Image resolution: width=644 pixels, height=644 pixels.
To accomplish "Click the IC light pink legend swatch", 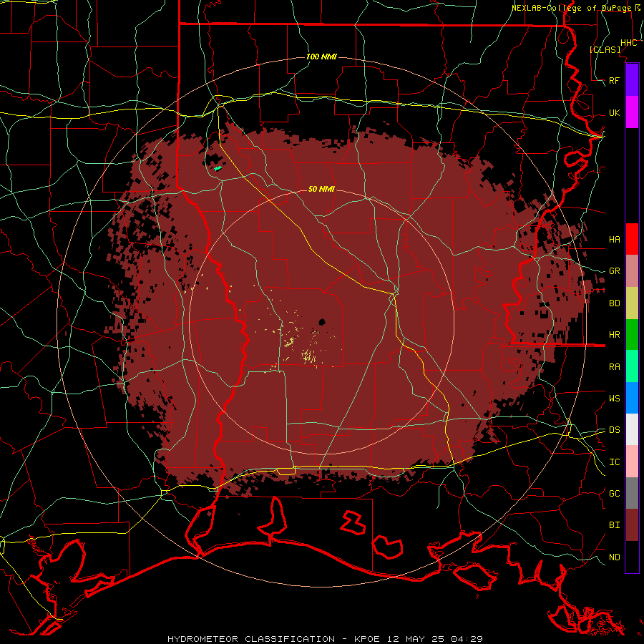I will (x=632, y=462).
